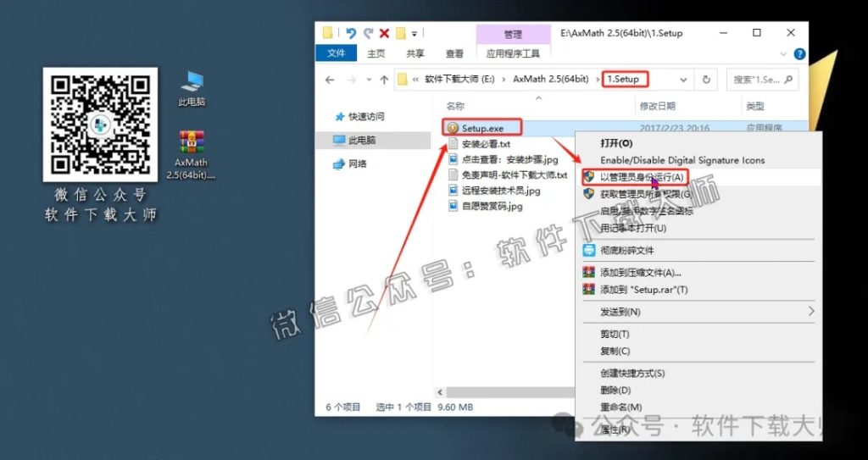Sort by the 类型 column header
The height and width of the screenshot is (460, 868).
754,106
